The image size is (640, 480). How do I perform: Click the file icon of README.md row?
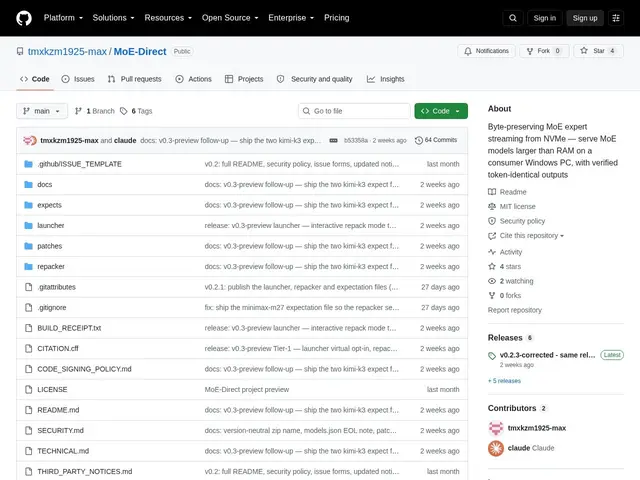(x=28, y=410)
